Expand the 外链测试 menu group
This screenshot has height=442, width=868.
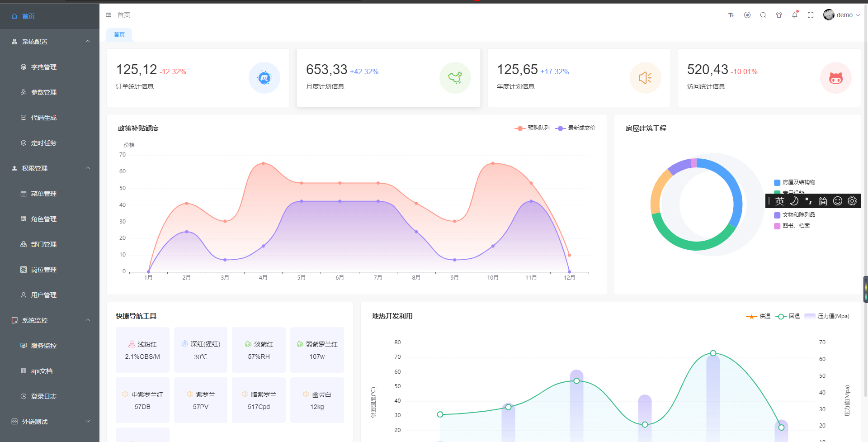[x=50, y=422]
